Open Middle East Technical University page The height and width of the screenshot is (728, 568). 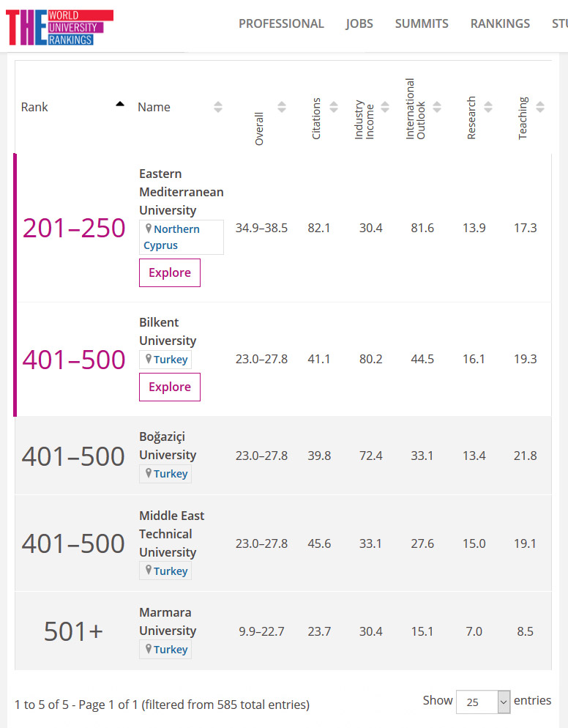171,534
